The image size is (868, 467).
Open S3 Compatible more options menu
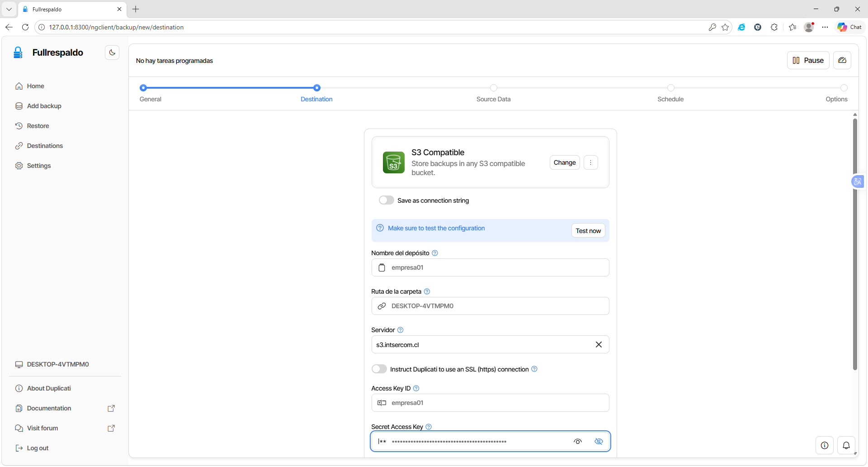pyautogui.click(x=590, y=162)
